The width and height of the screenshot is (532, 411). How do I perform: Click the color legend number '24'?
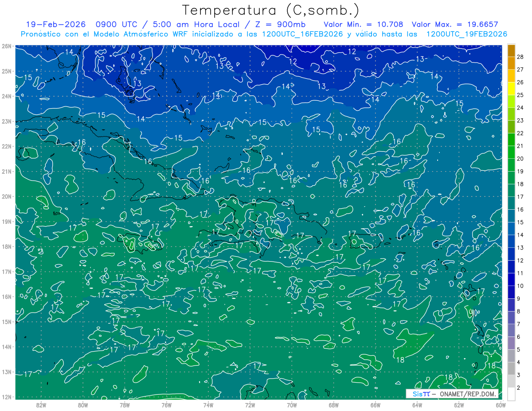click(520, 108)
